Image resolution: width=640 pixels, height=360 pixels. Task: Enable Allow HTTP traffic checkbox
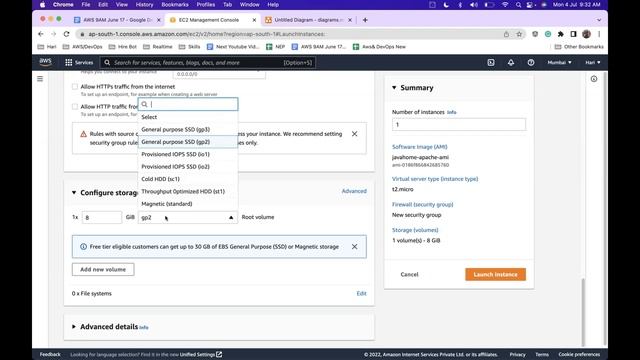(75, 107)
